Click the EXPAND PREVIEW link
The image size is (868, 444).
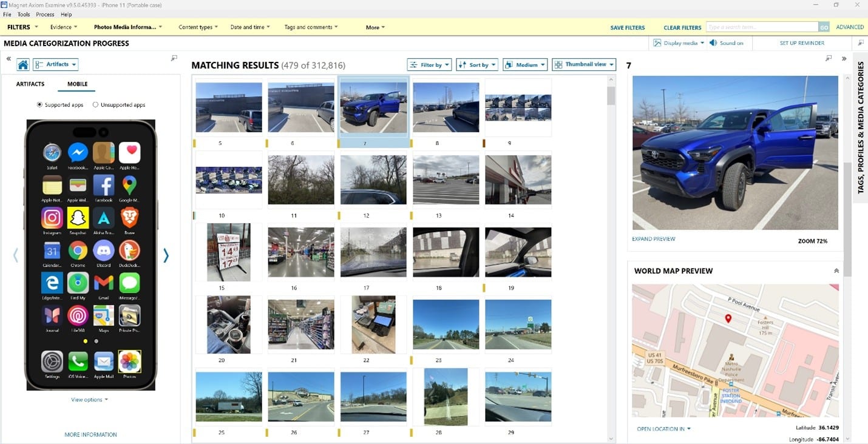[x=653, y=238]
